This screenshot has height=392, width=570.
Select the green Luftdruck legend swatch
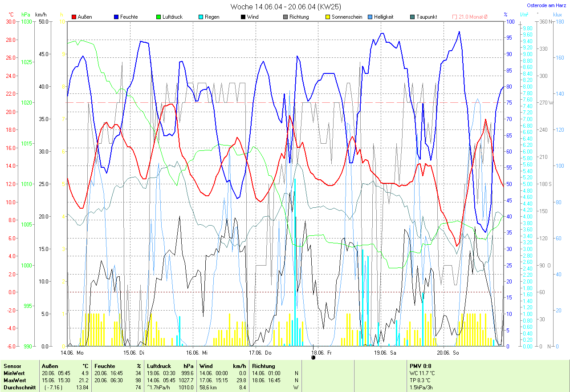[x=159, y=17]
